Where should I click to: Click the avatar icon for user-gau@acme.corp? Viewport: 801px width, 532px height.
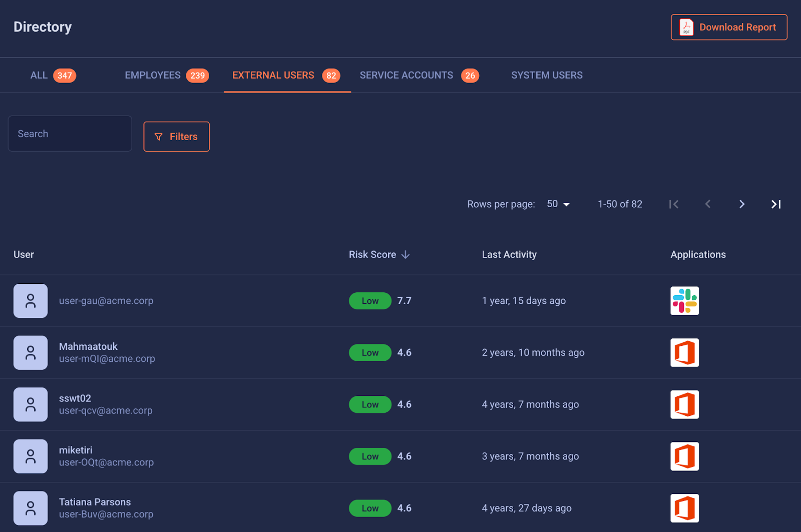[31, 301]
